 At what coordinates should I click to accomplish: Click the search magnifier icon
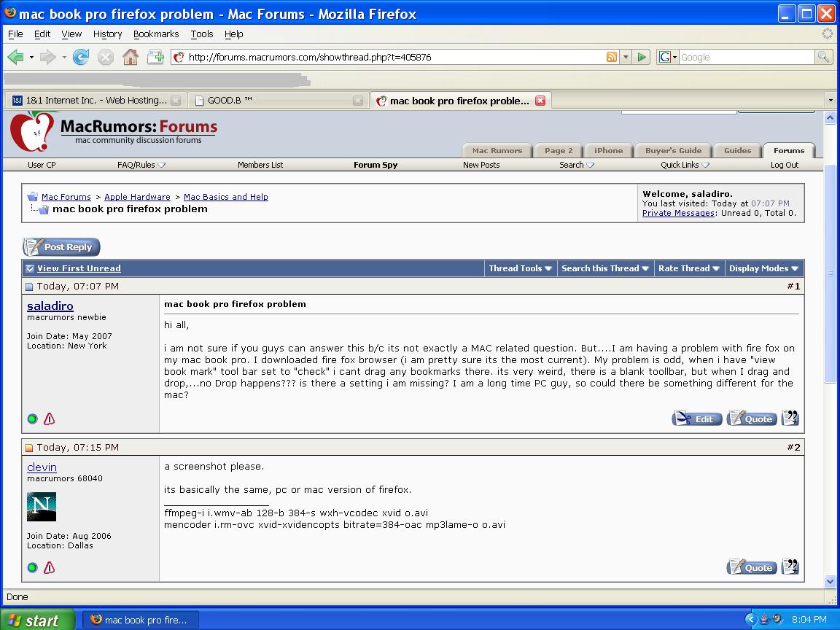click(x=823, y=57)
